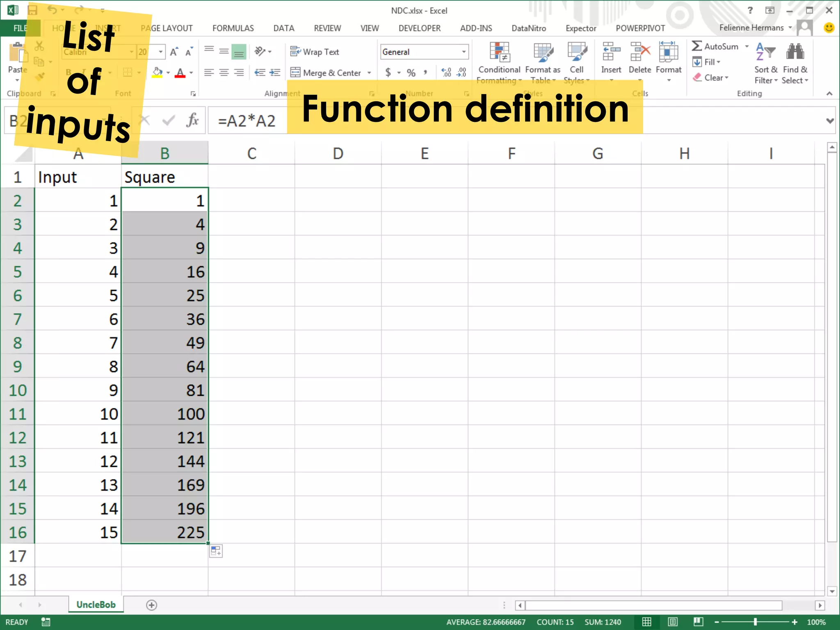840x630 pixels.
Task: Open the Fill dropdown
Action: coord(707,62)
